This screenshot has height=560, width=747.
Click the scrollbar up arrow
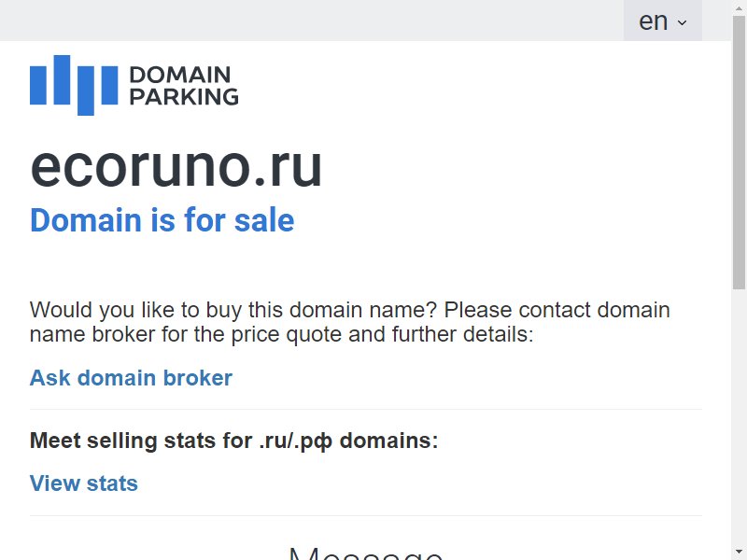[x=739, y=7]
